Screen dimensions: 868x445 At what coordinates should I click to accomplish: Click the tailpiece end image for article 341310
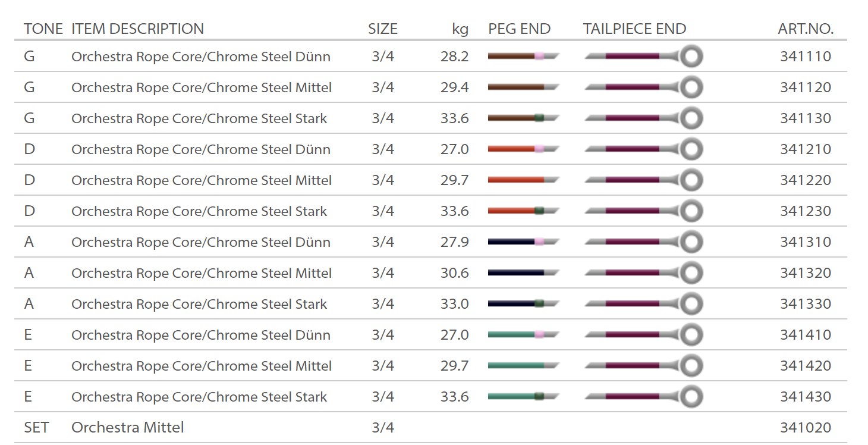[x=643, y=242]
